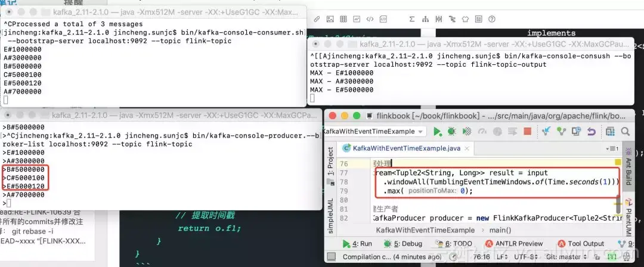Image resolution: width=644 pixels, height=267 pixels.
Task: Open UTF-8 encoding selector
Action: click(525, 257)
